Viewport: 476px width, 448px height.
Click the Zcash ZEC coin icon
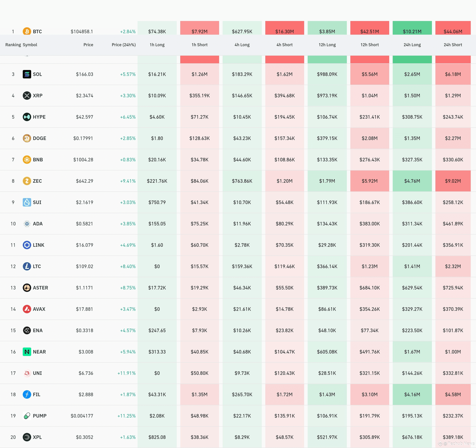27,181
